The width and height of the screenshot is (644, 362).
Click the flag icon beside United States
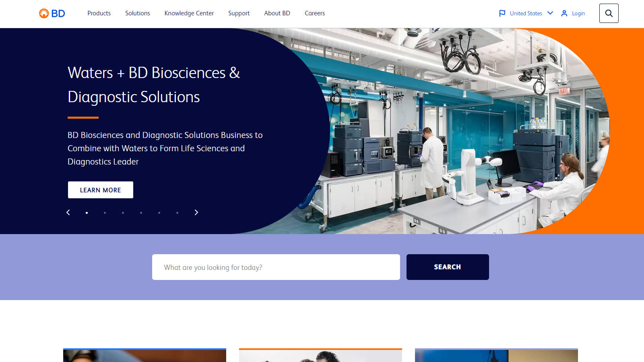pos(502,13)
